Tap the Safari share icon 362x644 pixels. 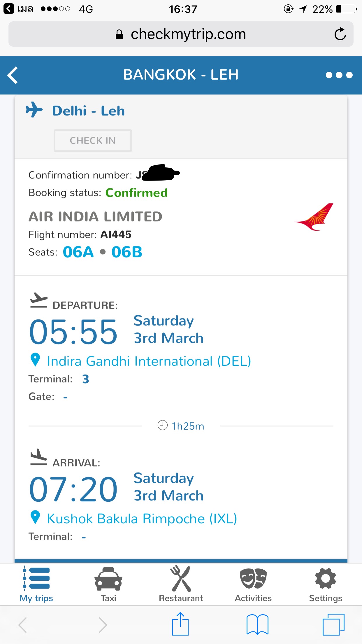(x=180, y=624)
